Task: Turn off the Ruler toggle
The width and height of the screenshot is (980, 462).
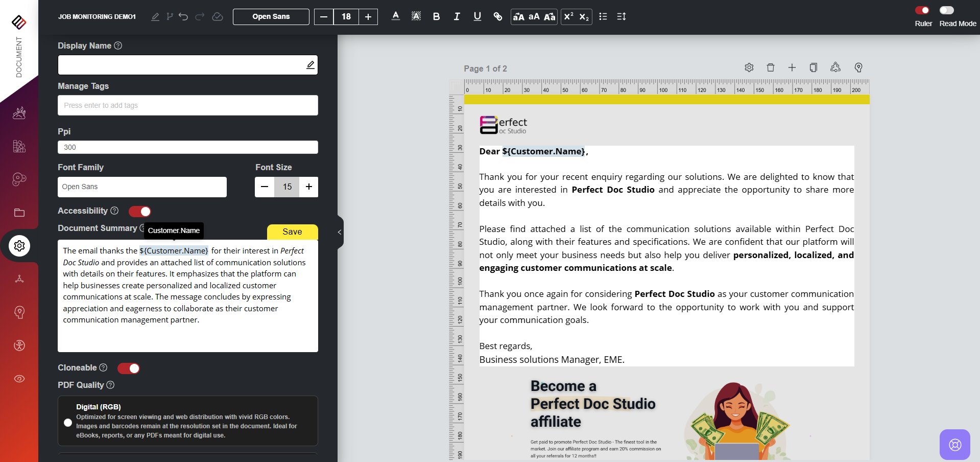Action: click(x=922, y=10)
